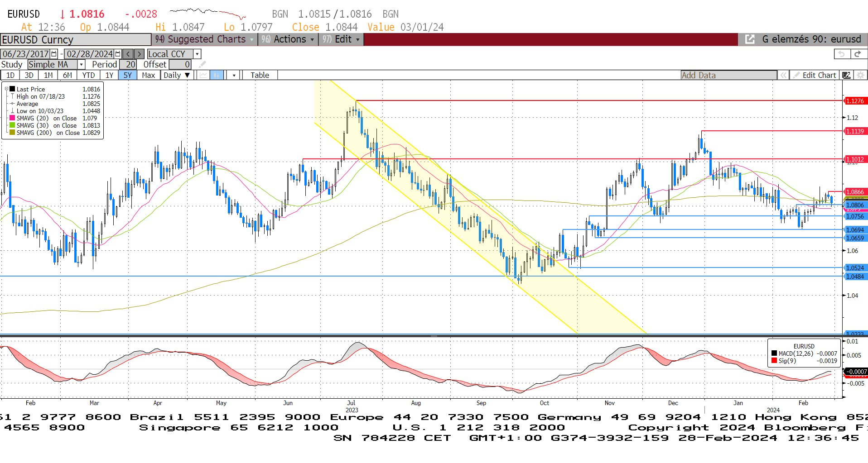The height and width of the screenshot is (463, 868).
Task: Open the Daily periodicity dropdown
Action: click(x=177, y=75)
